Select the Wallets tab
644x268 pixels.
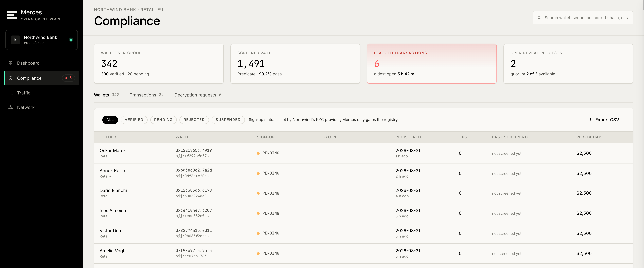(107, 95)
